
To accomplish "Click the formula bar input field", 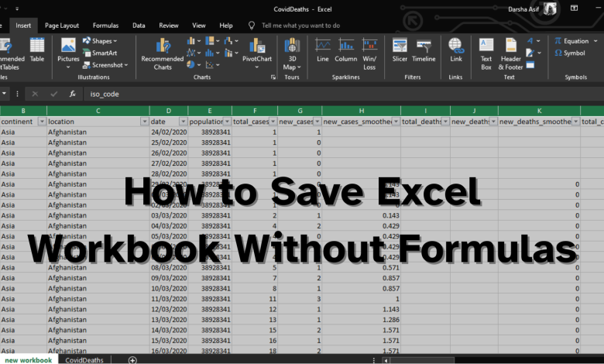I will click(x=310, y=94).
